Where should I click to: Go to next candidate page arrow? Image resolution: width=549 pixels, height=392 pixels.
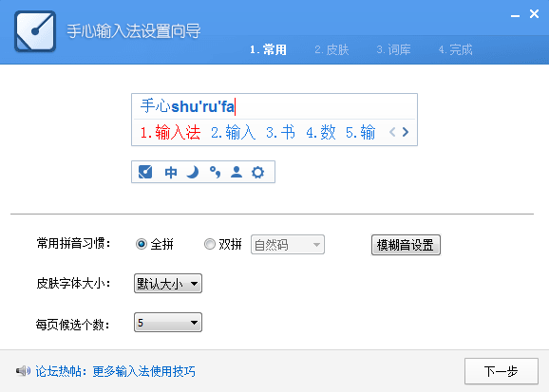[406, 132]
